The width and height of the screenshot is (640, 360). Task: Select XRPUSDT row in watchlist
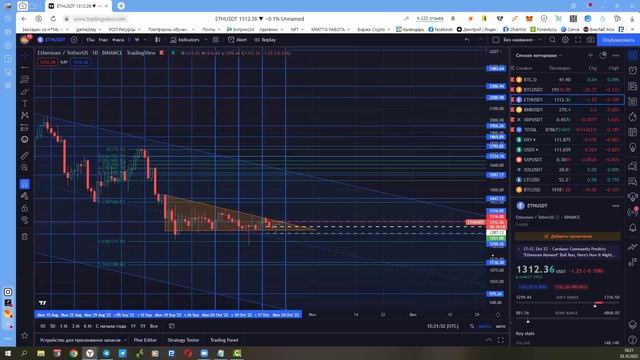[x=567, y=120]
